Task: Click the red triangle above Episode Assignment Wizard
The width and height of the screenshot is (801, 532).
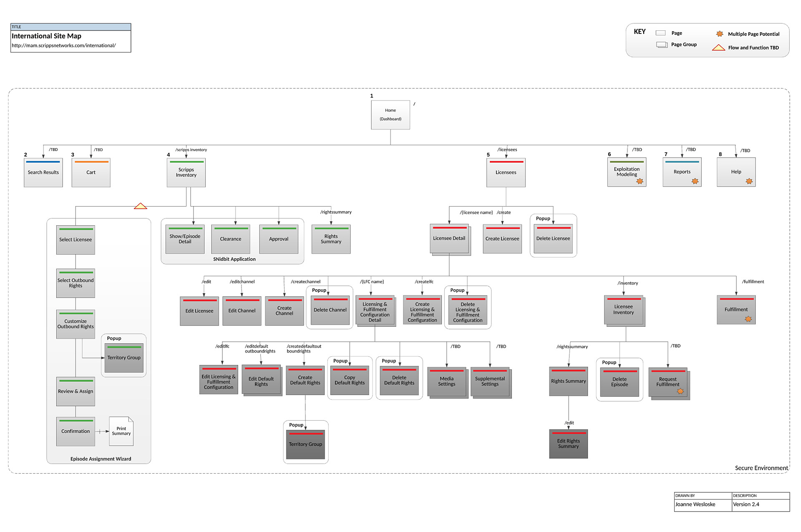Action: point(141,206)
